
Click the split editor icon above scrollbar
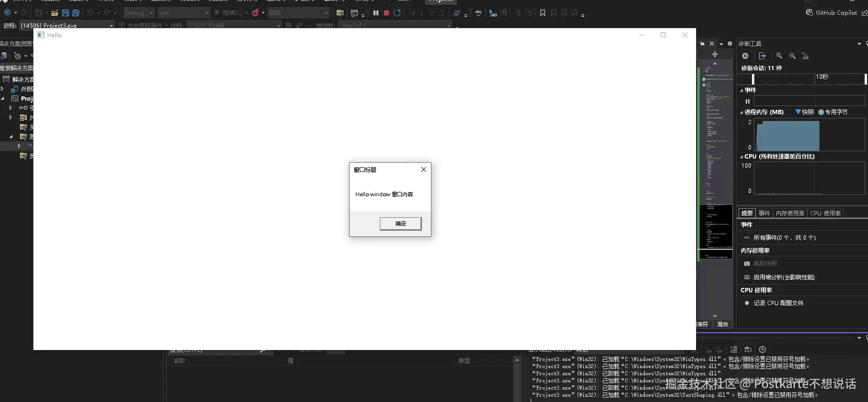pyautogui.click(x=715, y=54)
